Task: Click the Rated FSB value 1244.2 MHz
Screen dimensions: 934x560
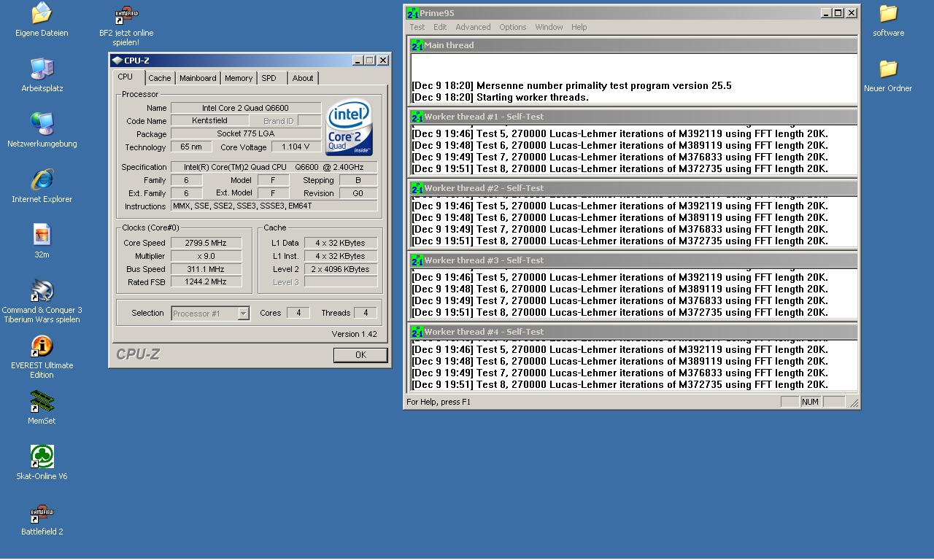Action: pyautogui.click(x=206, y=281)
